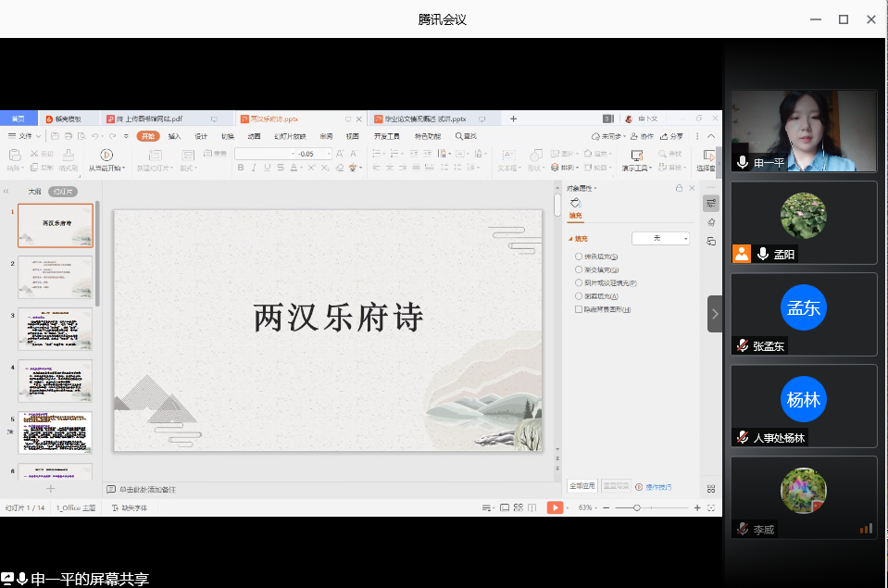Collapse the 填充 section triangle
This screenshot has width=888, height=588.
(x=570, y=239)
